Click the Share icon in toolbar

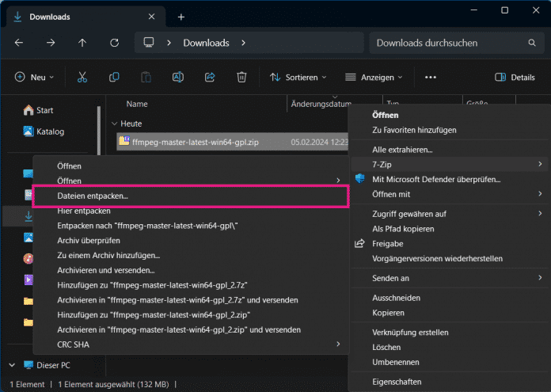pyautogui.click(x=210, y=78)
